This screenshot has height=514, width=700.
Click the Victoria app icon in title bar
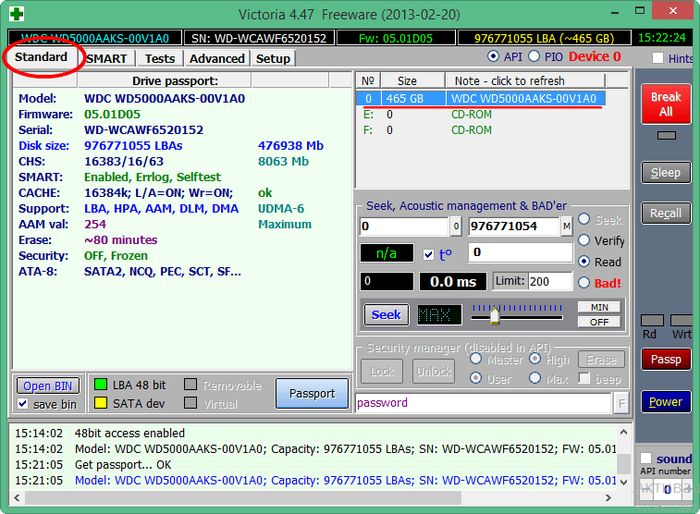(x=16, y=14)
